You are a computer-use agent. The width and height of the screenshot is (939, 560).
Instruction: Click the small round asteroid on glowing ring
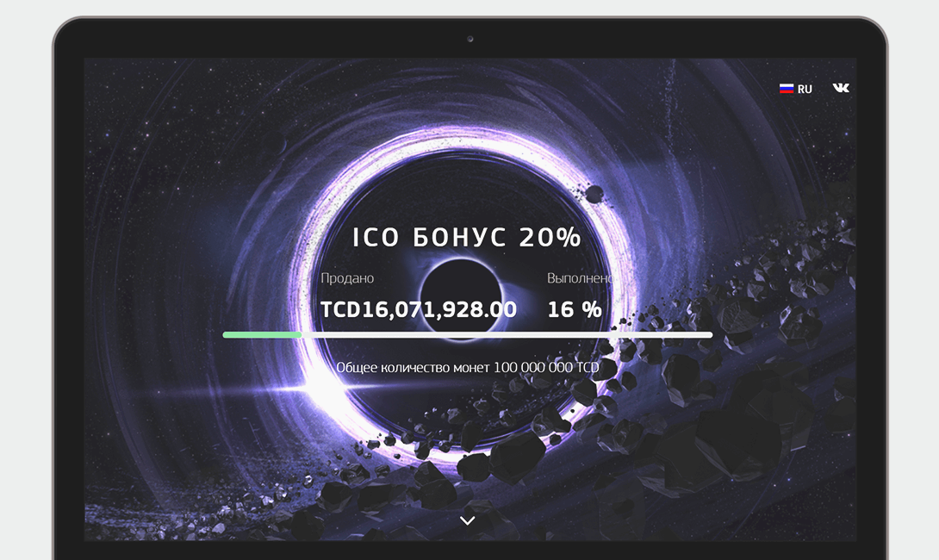tap(594, 194)
